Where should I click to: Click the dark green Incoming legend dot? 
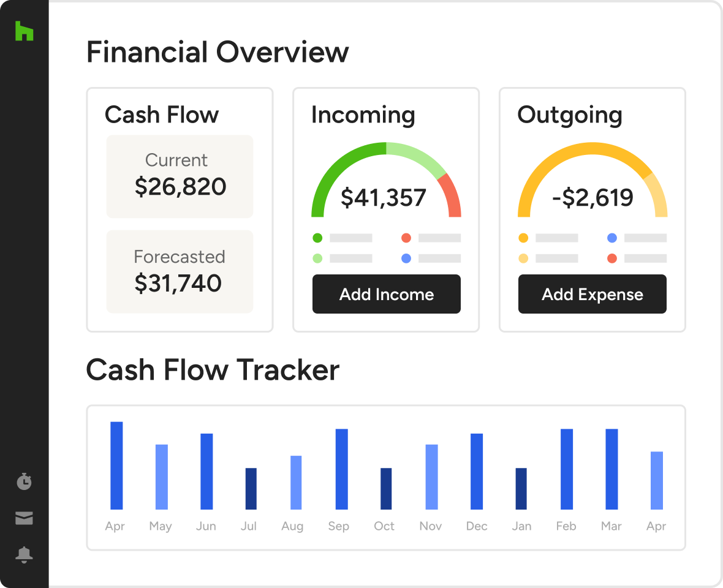317,238
